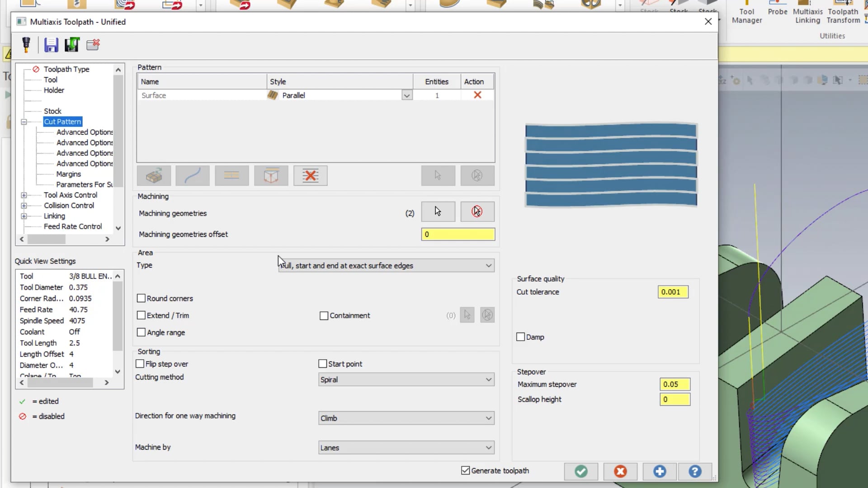This screenshot has width=868, height=488.
Task: Click the contour cut pattern icon
Action: tap(193, 176)
